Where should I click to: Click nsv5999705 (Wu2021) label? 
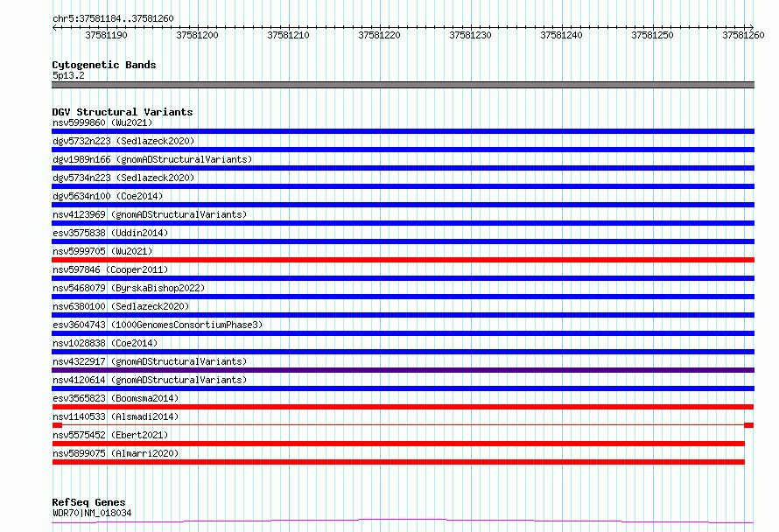click(102, 251)
